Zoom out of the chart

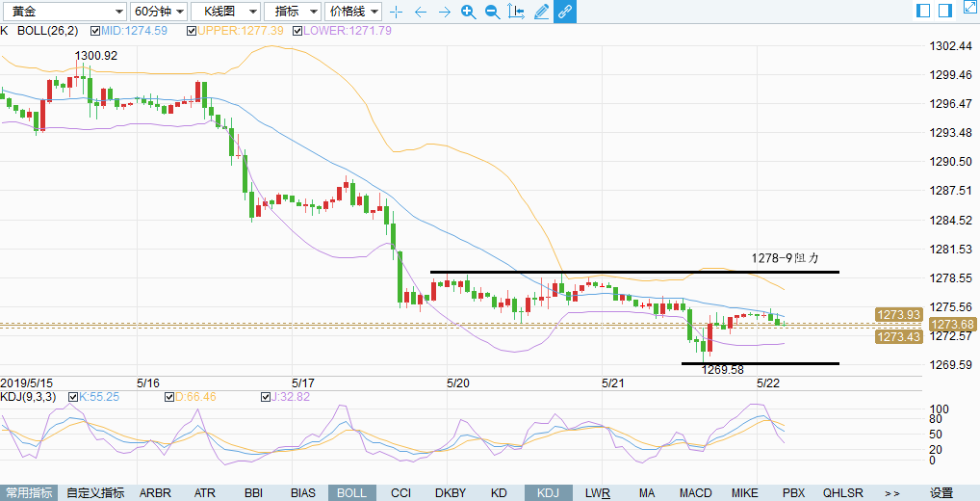click(x=492, y=12)
